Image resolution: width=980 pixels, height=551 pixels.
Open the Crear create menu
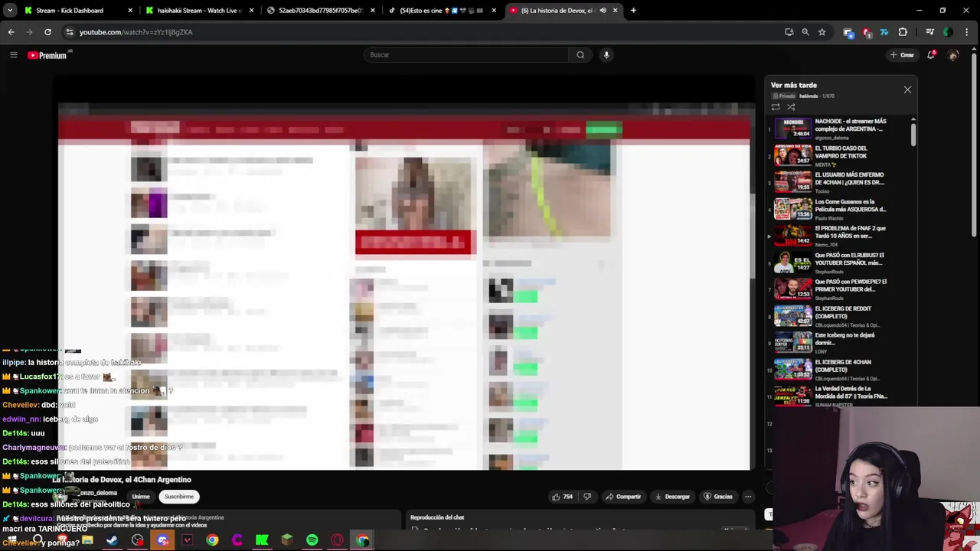902,55
